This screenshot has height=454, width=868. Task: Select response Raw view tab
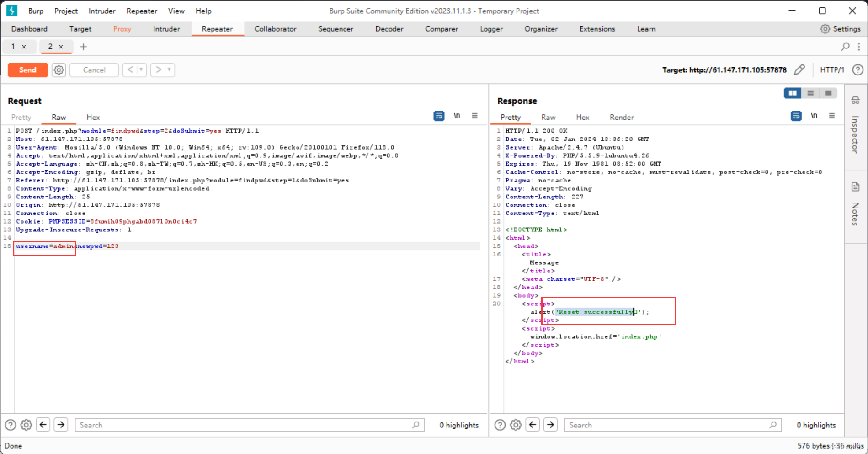548,118
